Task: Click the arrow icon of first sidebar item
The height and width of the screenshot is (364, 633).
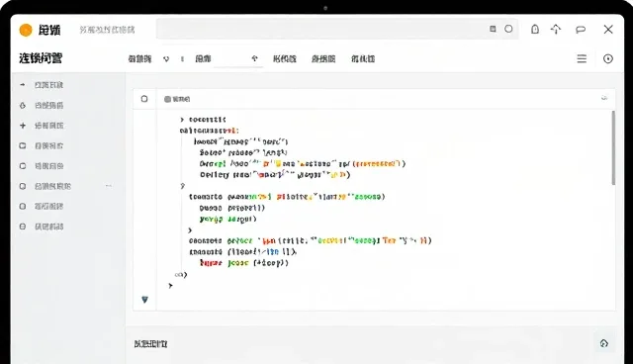Action: [x=23, y=85]
